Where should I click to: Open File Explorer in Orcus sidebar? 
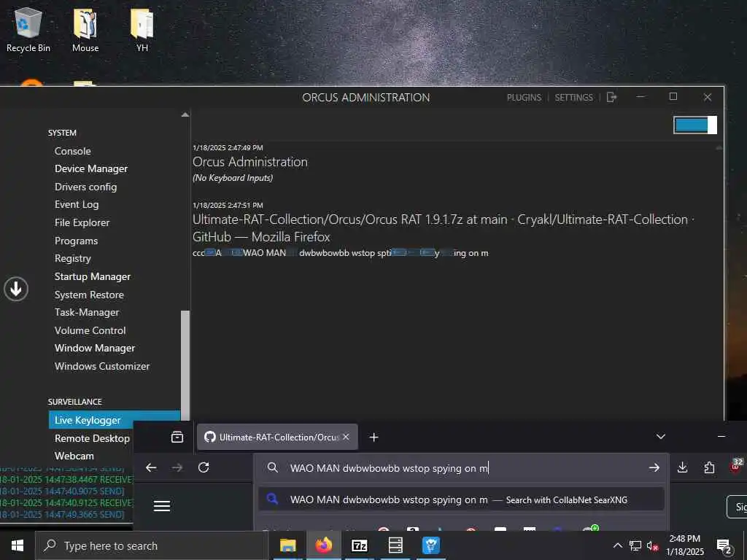click(x=82, y=222)
